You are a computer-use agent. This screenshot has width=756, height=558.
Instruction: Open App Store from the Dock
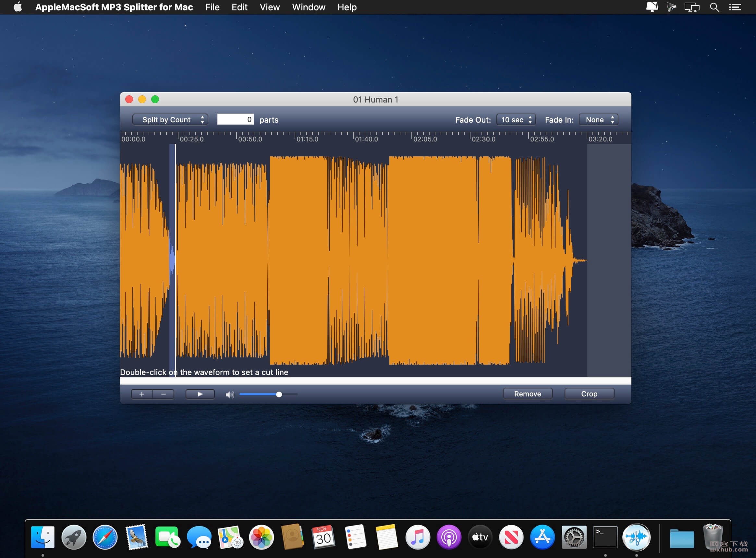[542, 537]
